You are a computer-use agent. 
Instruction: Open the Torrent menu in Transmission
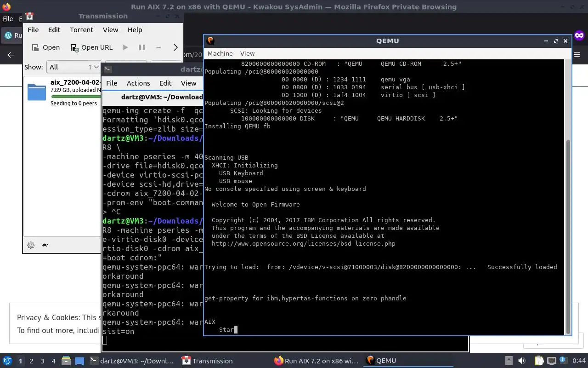pos(81,29)
